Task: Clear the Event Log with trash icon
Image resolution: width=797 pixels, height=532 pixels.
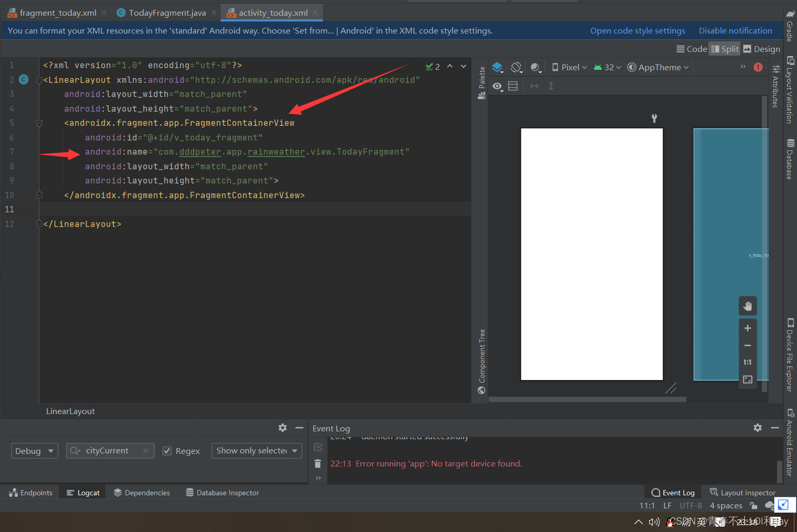Action: click(x=318, y=463)
